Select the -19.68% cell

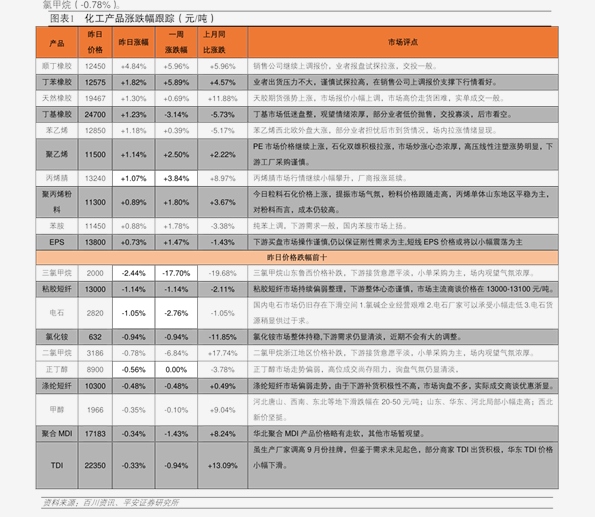[x=223, y=273]
